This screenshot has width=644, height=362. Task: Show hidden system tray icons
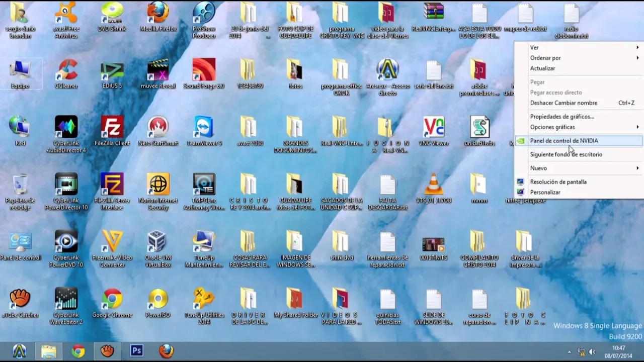(x=570, y=352)
